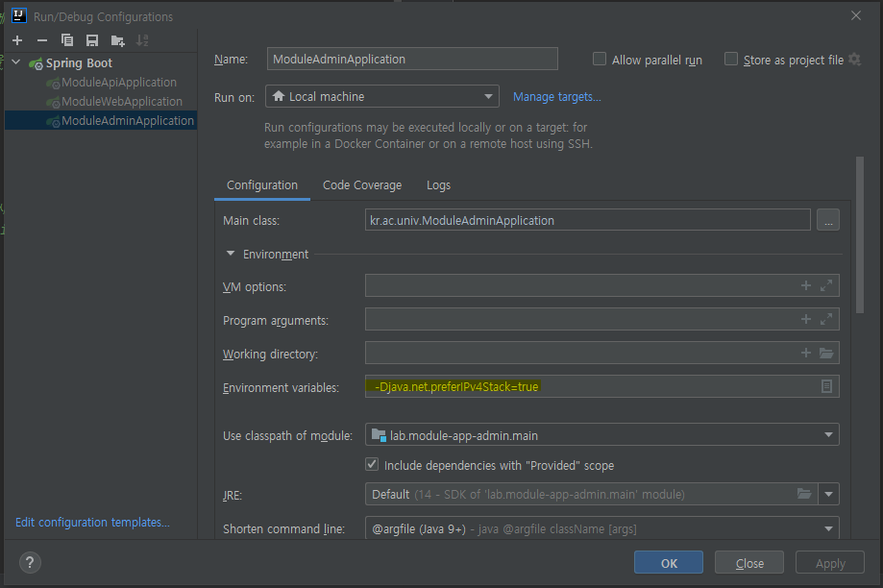The width and height of the screenshot is (883, 588).
Task: Click the Save Configuration disk icon
Action: [x=92, y=40]
